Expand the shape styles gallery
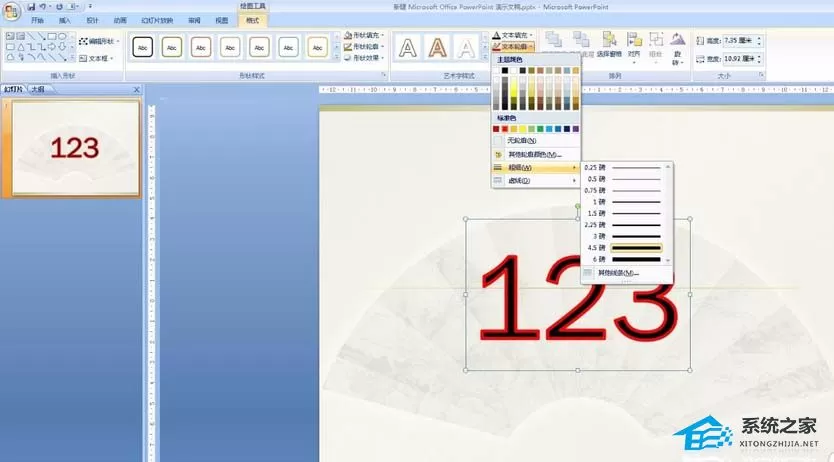834x462 pixels. pos(337,57)
